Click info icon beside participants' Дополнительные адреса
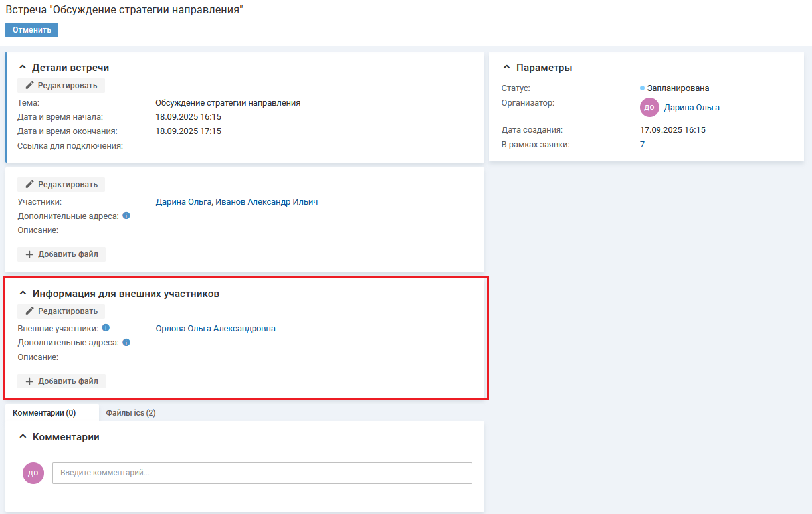 pos(126,216)
